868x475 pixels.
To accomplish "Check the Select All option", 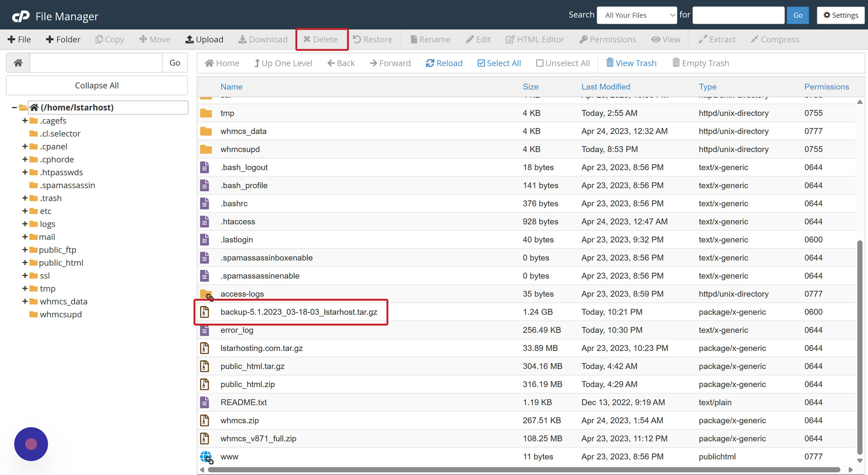I will pyautogui.click(x=481, y=63).
